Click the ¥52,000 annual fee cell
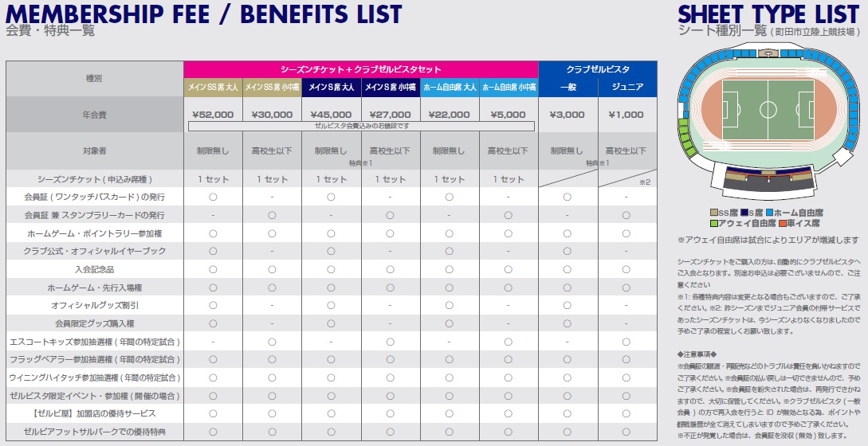Image resolution: width=868 pixels, height=446 pixels. click(x=213, y=115)
